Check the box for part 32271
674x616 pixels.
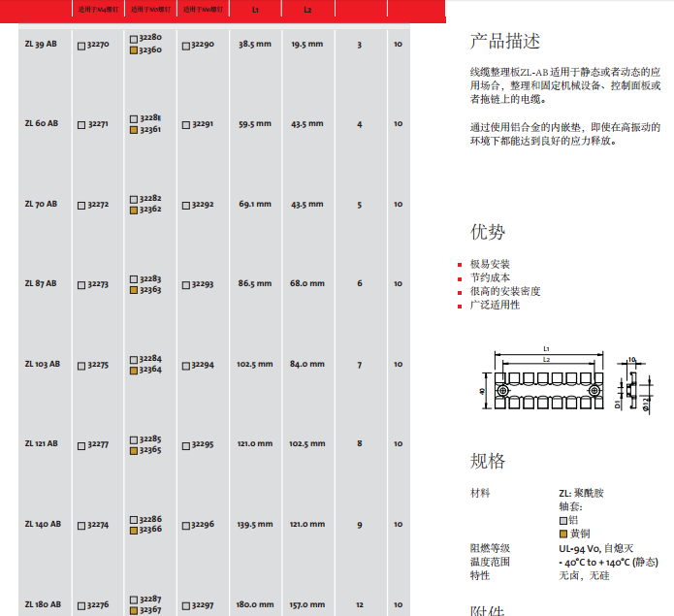point(81,125)
